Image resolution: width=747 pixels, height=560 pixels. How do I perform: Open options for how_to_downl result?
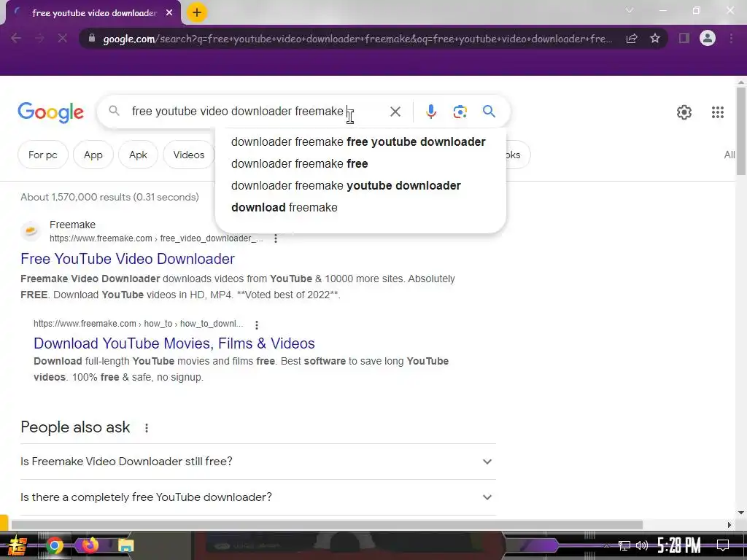pyautogui.click(x=257, y=324)
